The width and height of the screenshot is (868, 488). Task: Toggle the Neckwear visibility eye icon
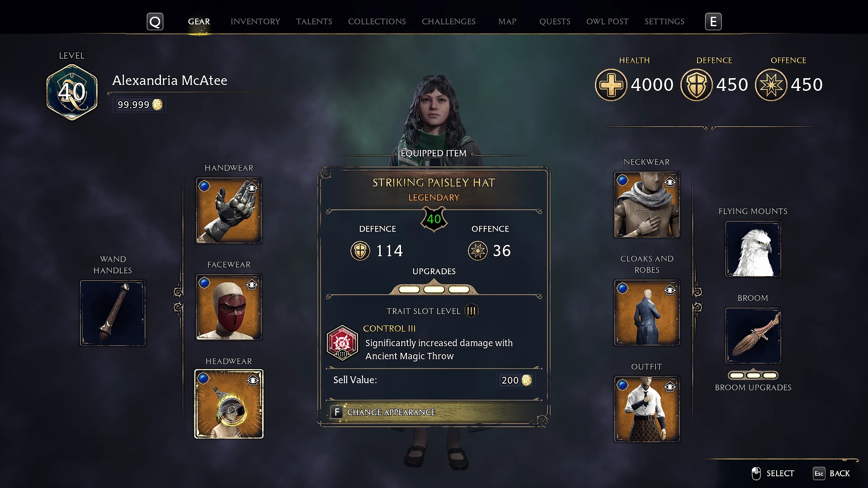670,182
